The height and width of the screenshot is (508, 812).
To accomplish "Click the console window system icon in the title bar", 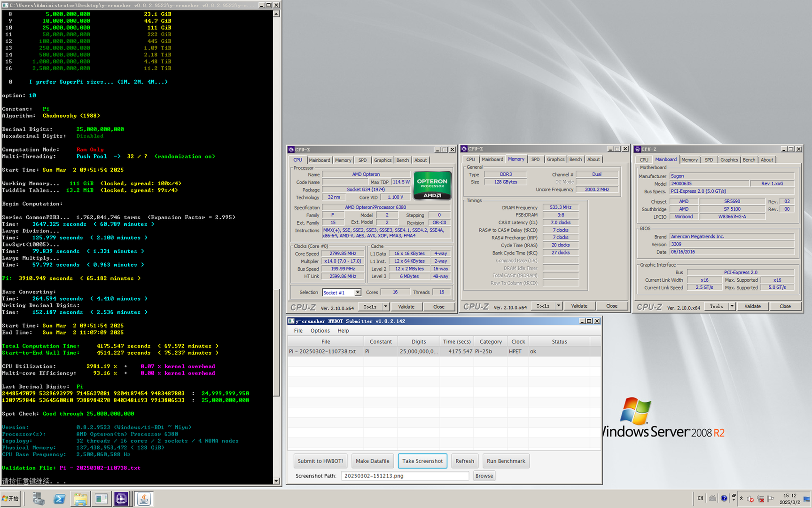I will (5, 5).
